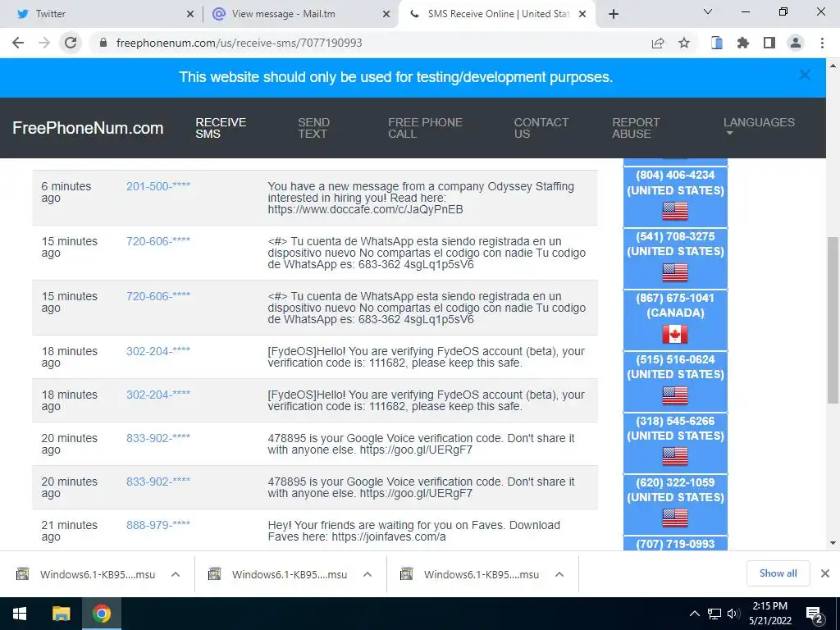Switch to View message - Mail.tm tab
840x630 pixels.
(300, 15)
